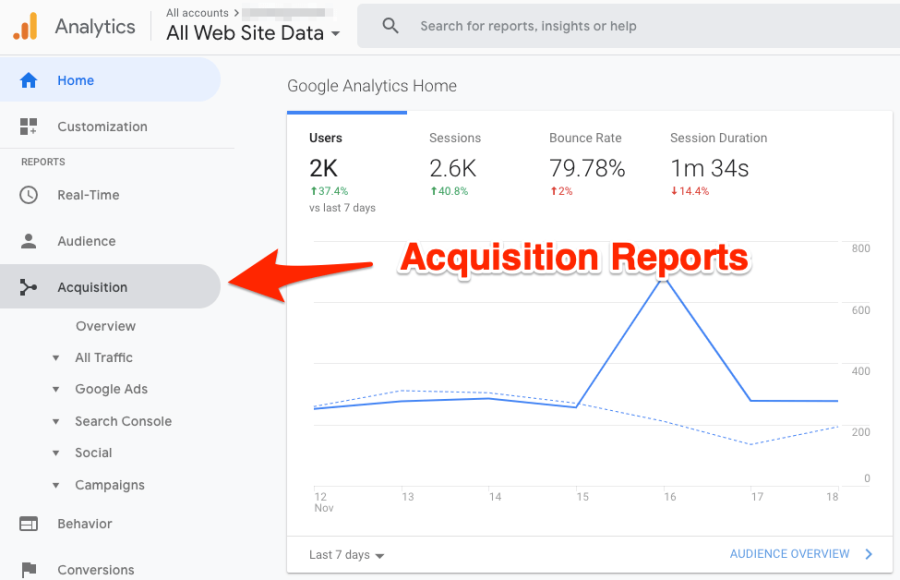Click the 79.78% bounce rate value
This screenshot has height=580, width=900.
pos(587,169)
